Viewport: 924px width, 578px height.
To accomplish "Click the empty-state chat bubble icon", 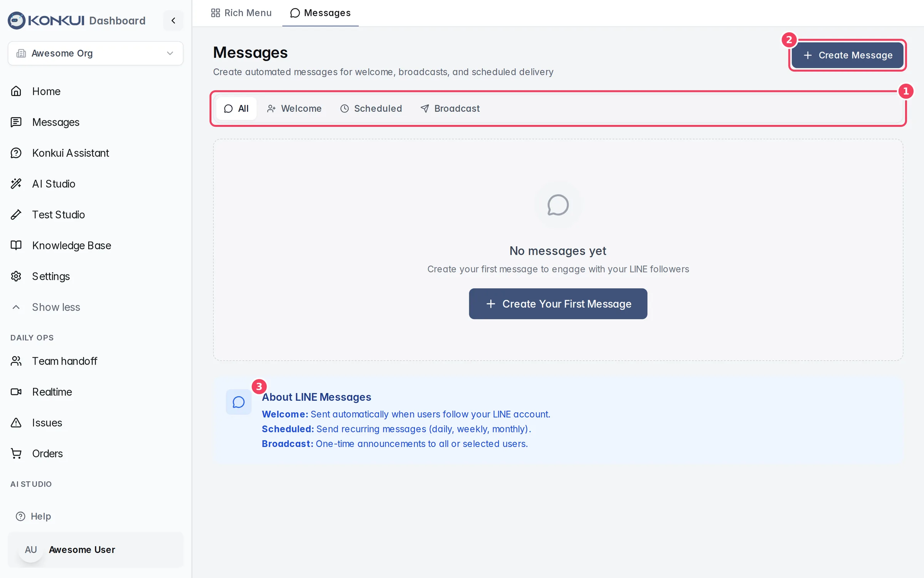I will pyautogui.click(x=558, y=205).
